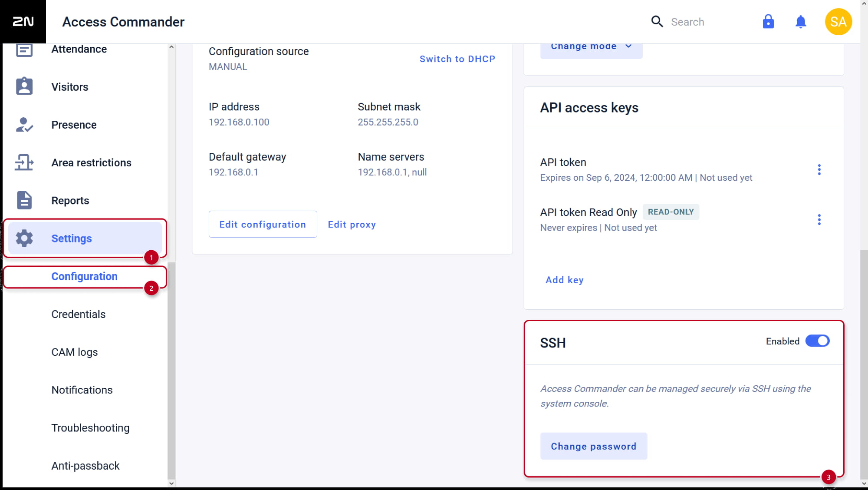This screenshot has height=490, width=868.
Task: Click the Settings gear icon
Action: 24,238
